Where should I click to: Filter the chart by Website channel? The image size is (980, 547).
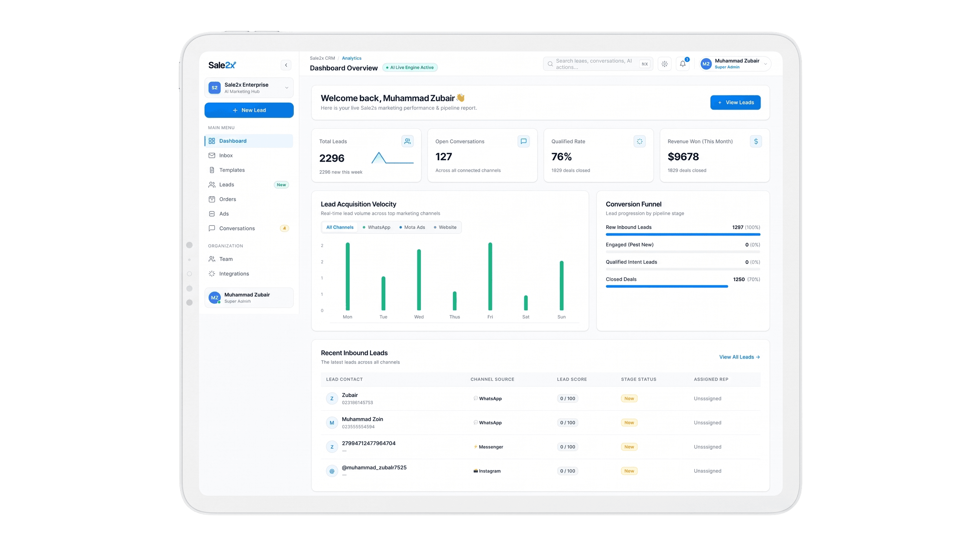pos(445,227)
